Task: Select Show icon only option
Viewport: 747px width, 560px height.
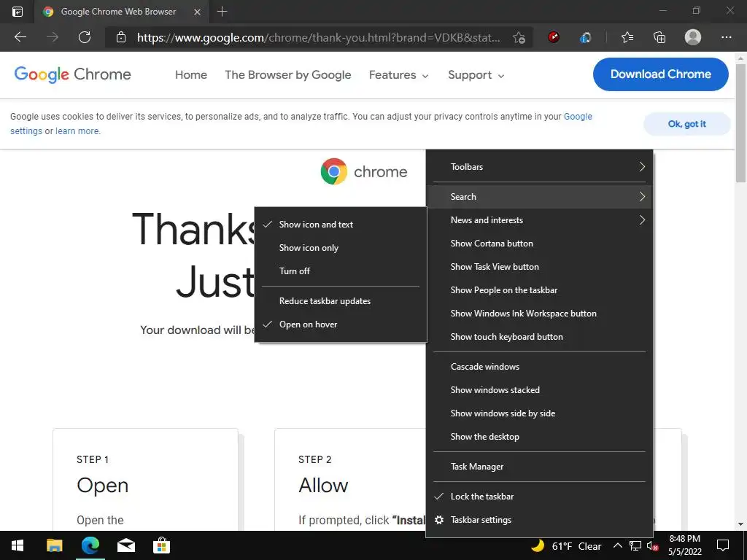Action: tap(341, 248)
